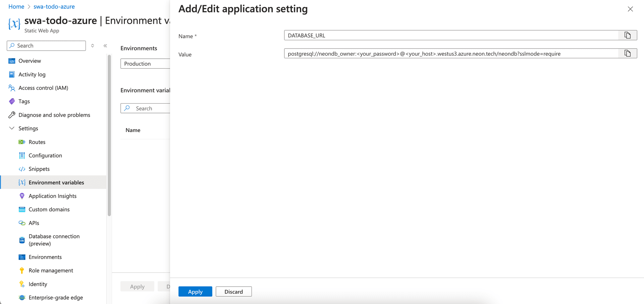Expand sidebar search sort arrows

coord(93,46)
